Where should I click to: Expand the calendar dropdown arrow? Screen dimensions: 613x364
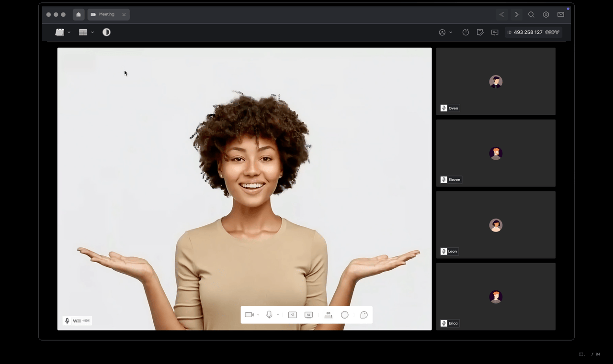[x=69, y=33]
